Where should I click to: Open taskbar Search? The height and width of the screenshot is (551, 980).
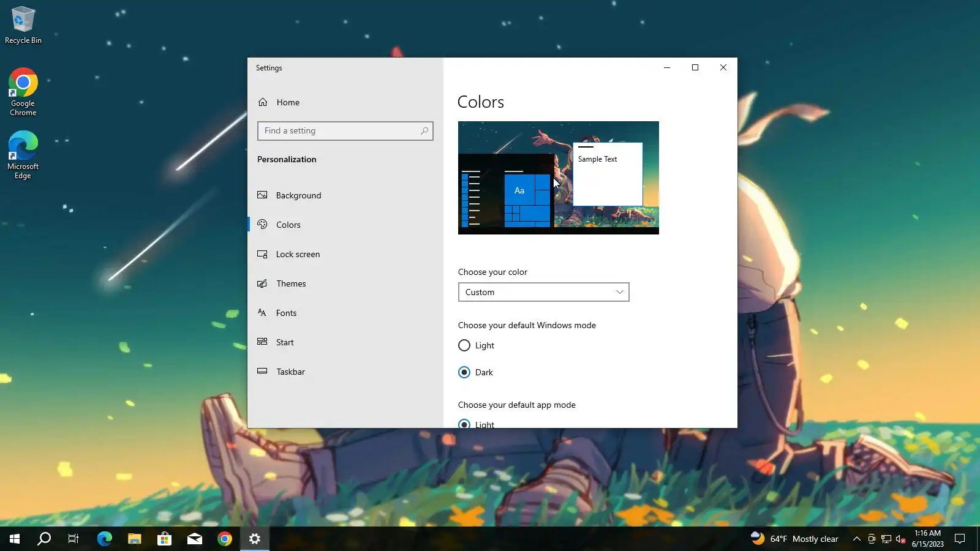coord(44,539)
